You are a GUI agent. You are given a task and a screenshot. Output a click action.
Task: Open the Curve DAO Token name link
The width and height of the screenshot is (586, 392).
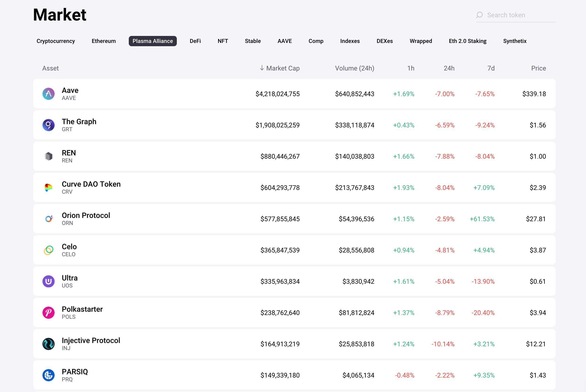(91, 184)
